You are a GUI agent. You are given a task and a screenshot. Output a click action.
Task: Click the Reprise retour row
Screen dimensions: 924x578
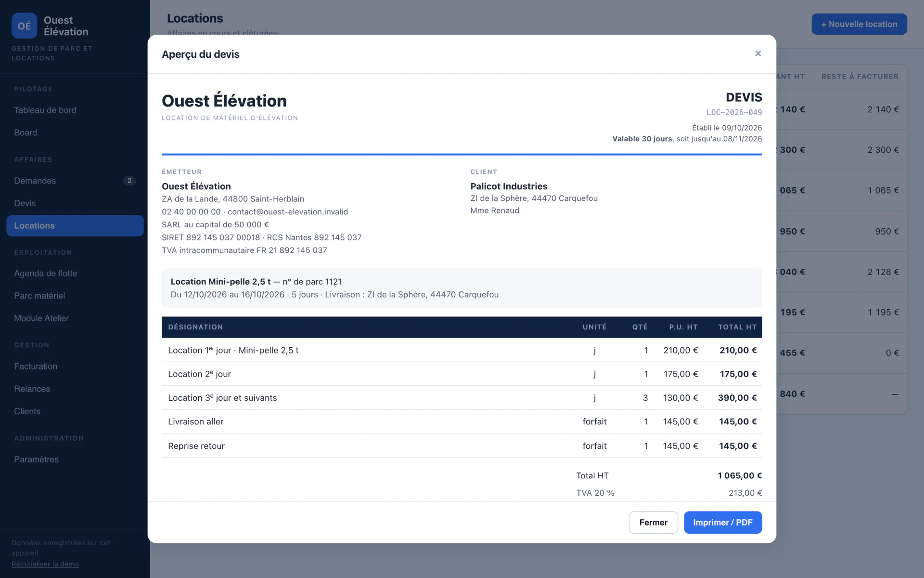coord(462,446)
